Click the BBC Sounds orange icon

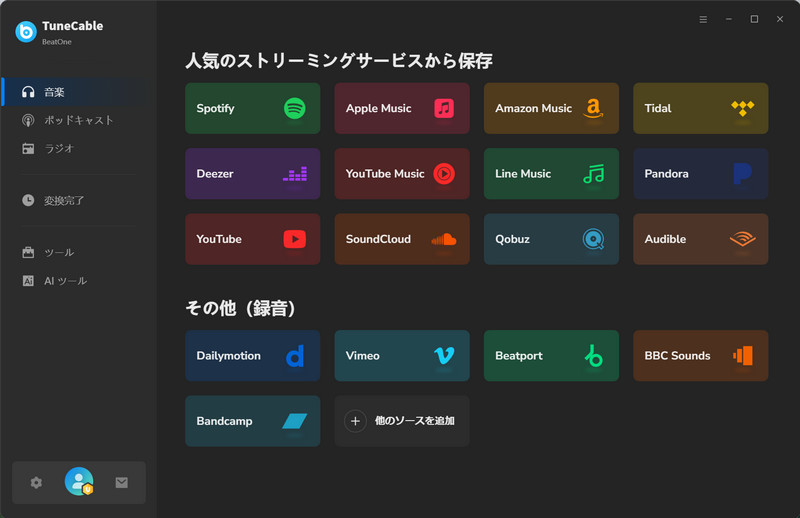[x=743, y=356]
